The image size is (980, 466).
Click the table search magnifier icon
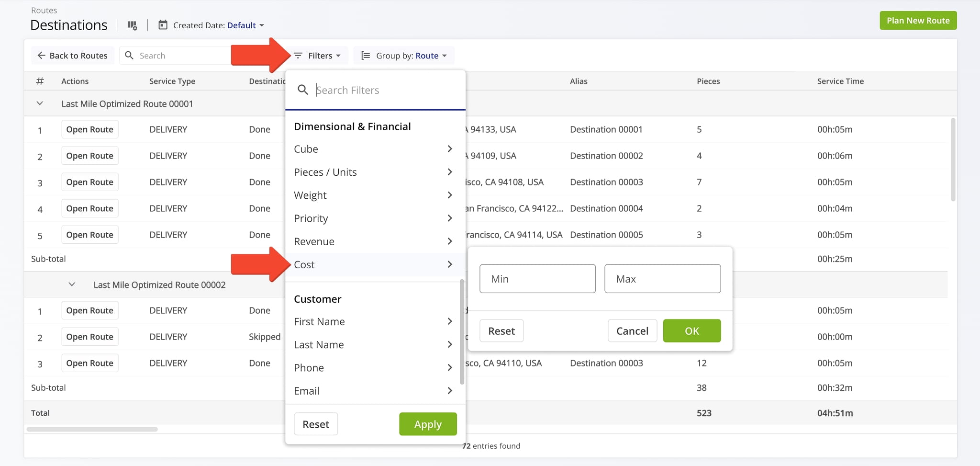tap(129, 56)
